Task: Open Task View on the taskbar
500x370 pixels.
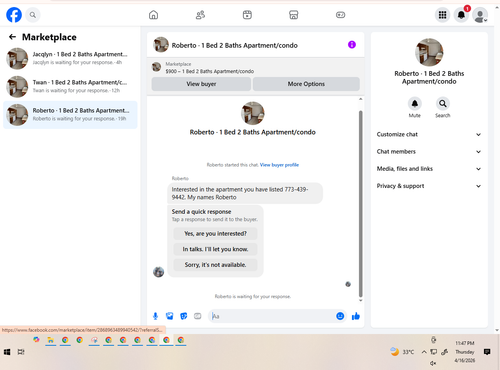Action: coord(21,352)
